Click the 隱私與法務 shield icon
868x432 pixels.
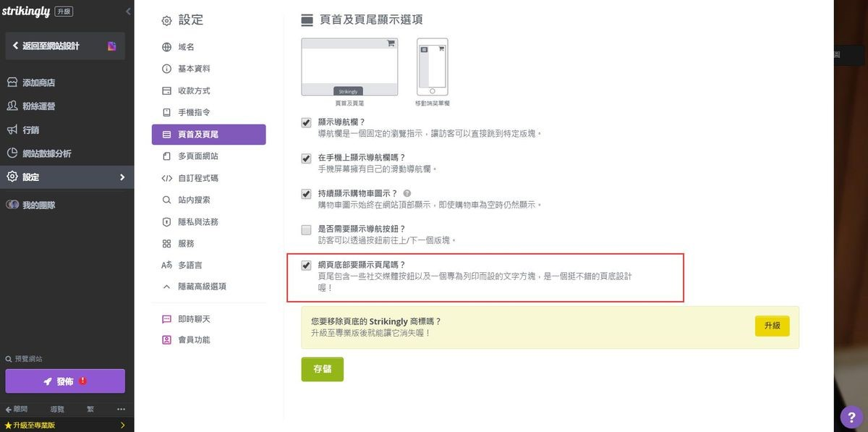(x=166, y=221)
